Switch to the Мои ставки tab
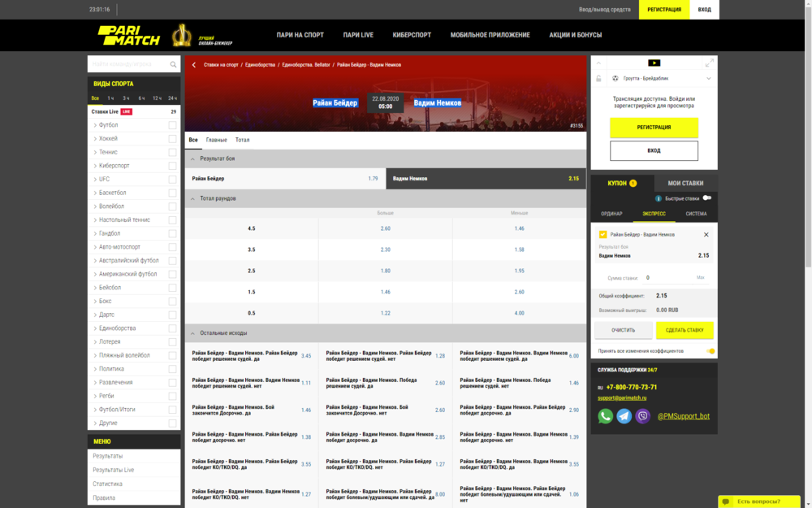This screenshot has width=812, height=508. 685,183
